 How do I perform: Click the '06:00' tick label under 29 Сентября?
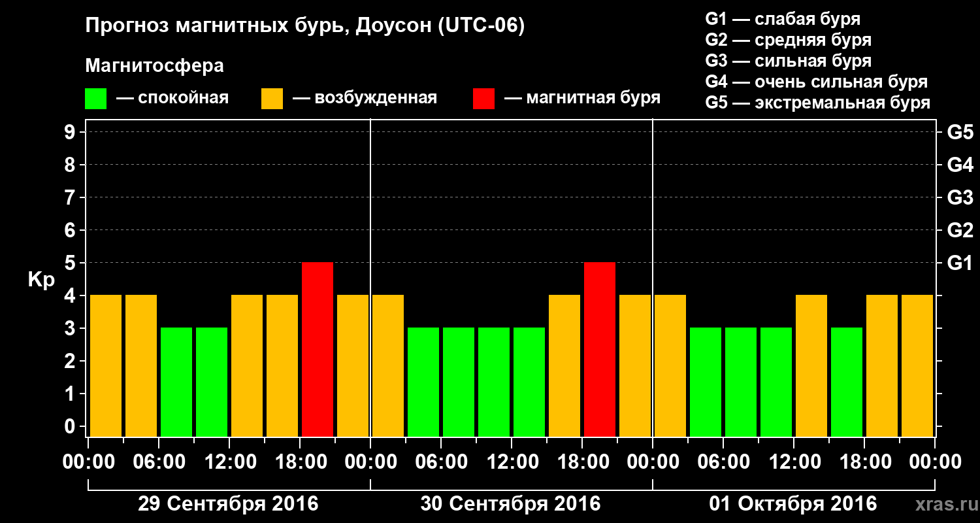(159, 462)
